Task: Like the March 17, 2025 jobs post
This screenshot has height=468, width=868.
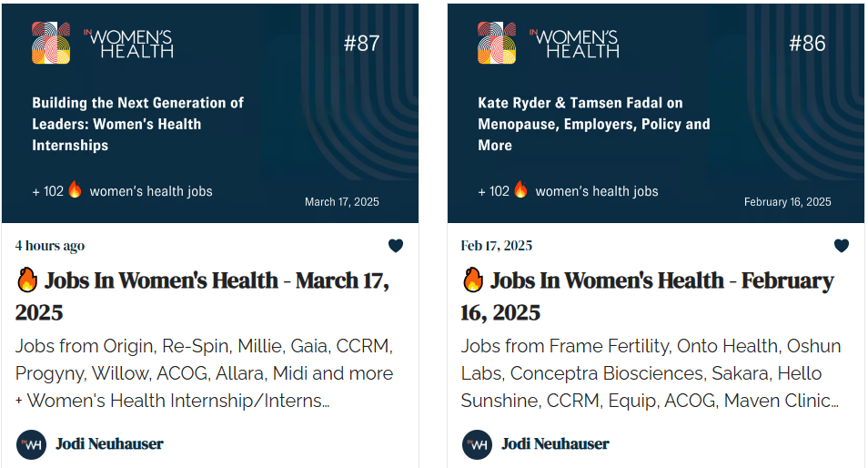Action: [x=395, y=245]
